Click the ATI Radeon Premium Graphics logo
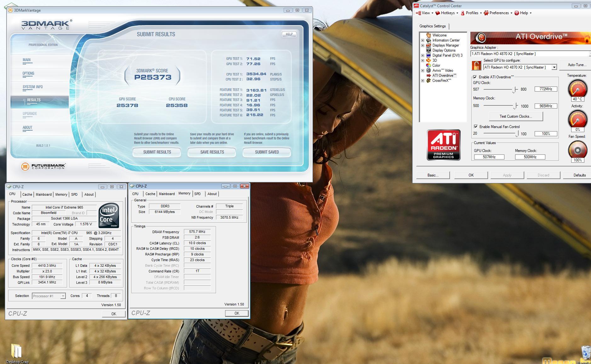 click(x=443, y=145)
